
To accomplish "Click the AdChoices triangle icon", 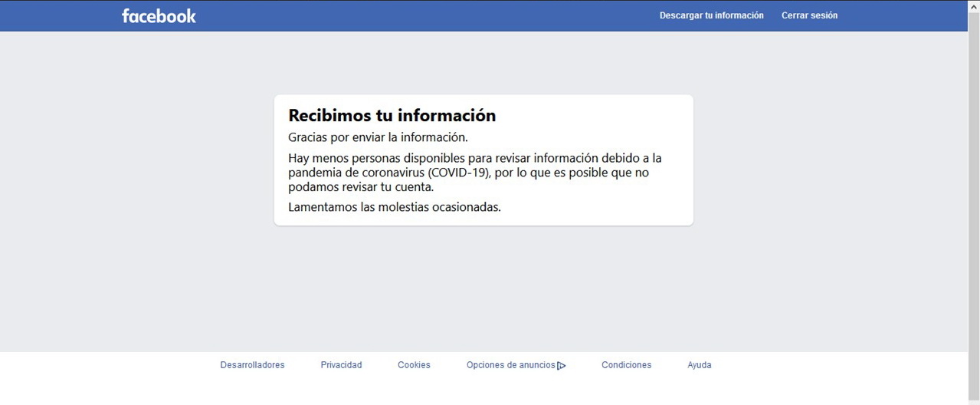I will pos(562,366).
